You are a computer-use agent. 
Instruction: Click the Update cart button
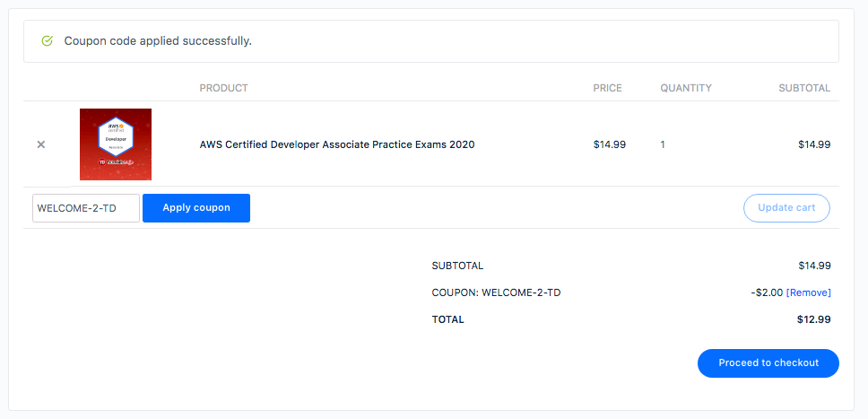click(786, 208)
